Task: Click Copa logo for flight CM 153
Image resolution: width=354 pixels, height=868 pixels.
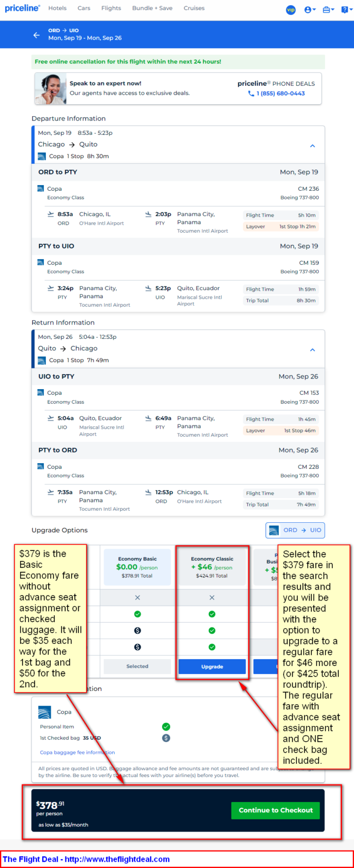Action: click(41, 393)
